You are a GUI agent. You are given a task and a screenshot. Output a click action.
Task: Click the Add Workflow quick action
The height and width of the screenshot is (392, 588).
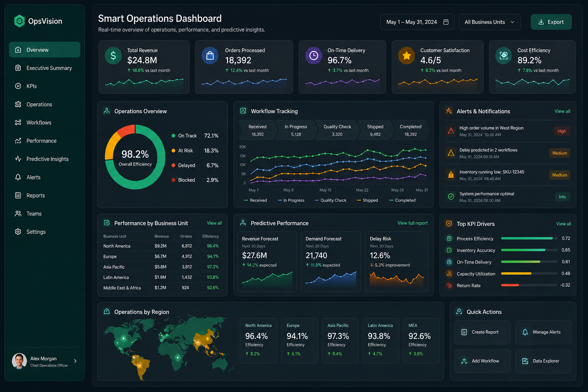(482, 361)
